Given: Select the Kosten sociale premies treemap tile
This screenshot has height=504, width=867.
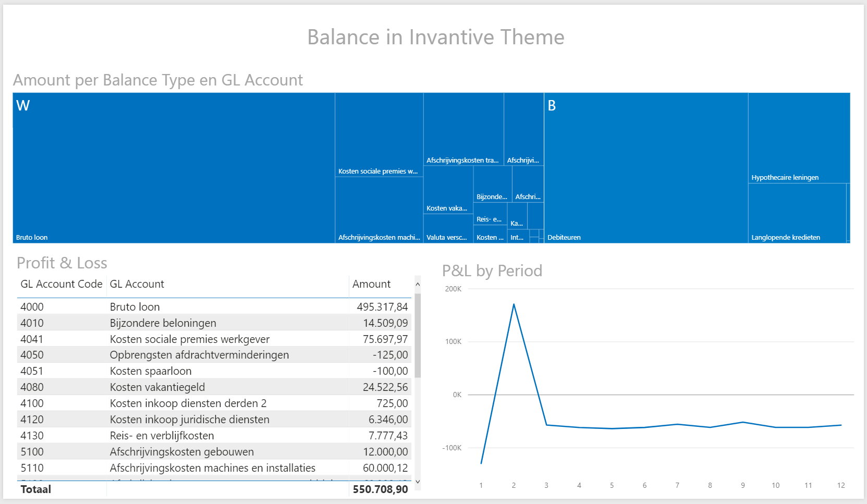Looking at the screenshot, I should click(x=379, y=135).
